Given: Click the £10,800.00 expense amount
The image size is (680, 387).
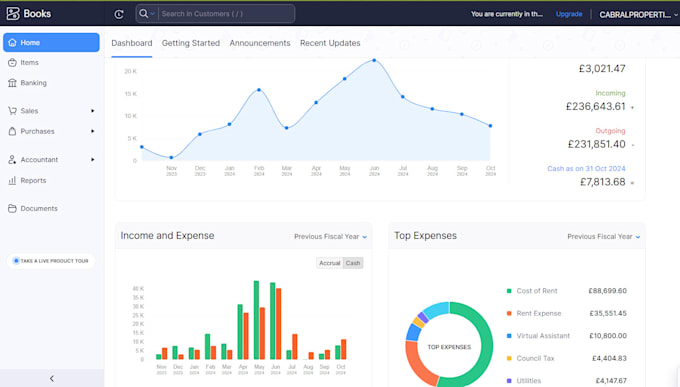Looking at the screenshot, I should 608,336.
